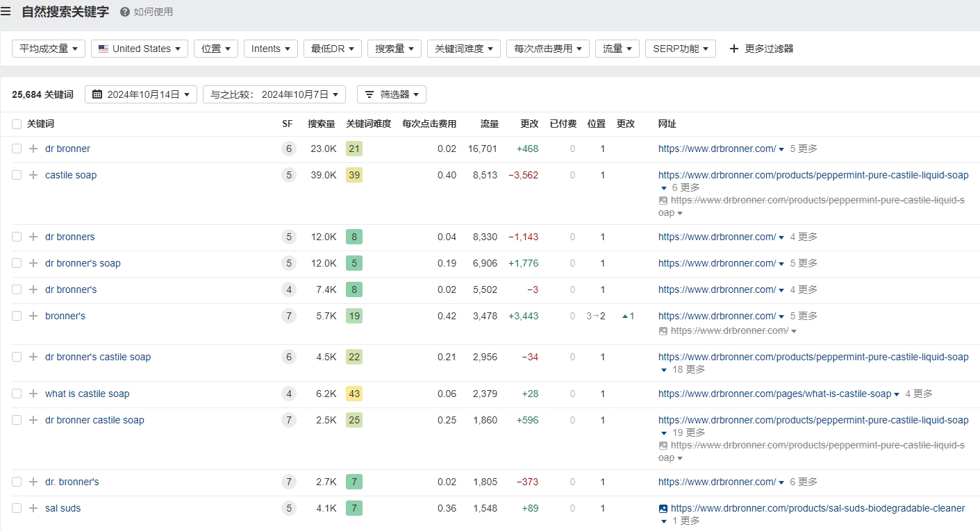Open the 平均成交量 filter dropdown

pos(49,49)
